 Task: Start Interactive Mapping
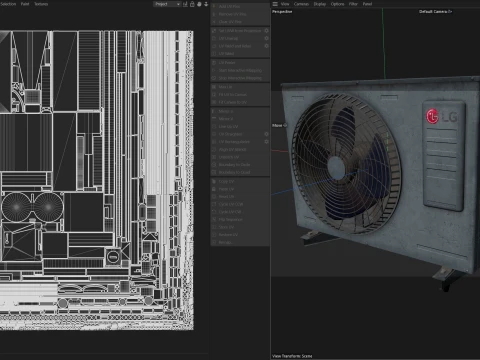click(x=240, y=70)
